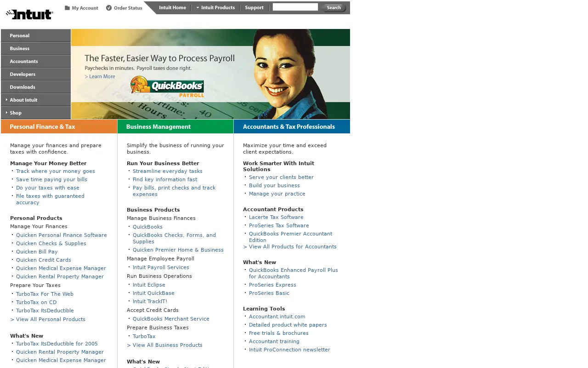Click the QuickBooks Payroll logo

(167, 87)
